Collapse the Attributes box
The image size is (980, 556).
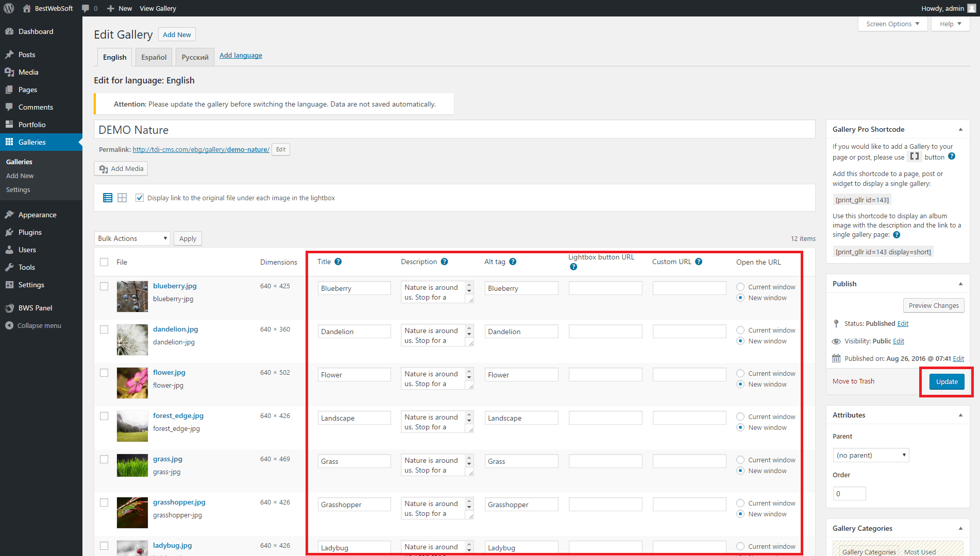960,415
